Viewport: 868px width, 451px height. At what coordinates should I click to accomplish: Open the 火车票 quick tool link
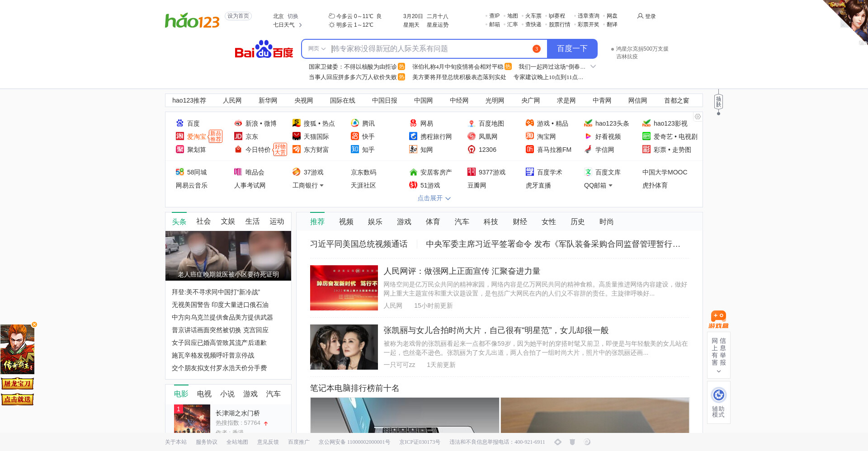533,16
